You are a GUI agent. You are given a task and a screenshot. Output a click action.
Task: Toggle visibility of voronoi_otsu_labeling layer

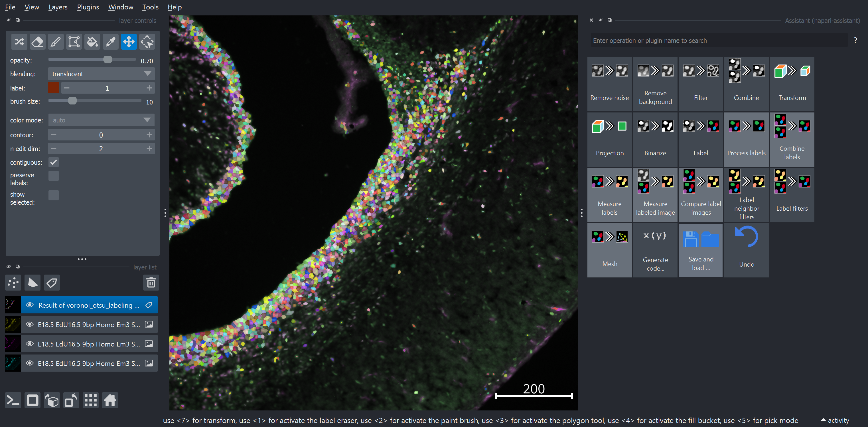click(29, 305)
